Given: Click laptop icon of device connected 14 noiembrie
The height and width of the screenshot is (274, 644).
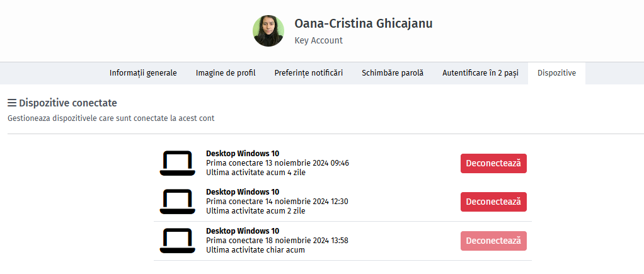Looking at the screenshot, I should tap(178, 202).
